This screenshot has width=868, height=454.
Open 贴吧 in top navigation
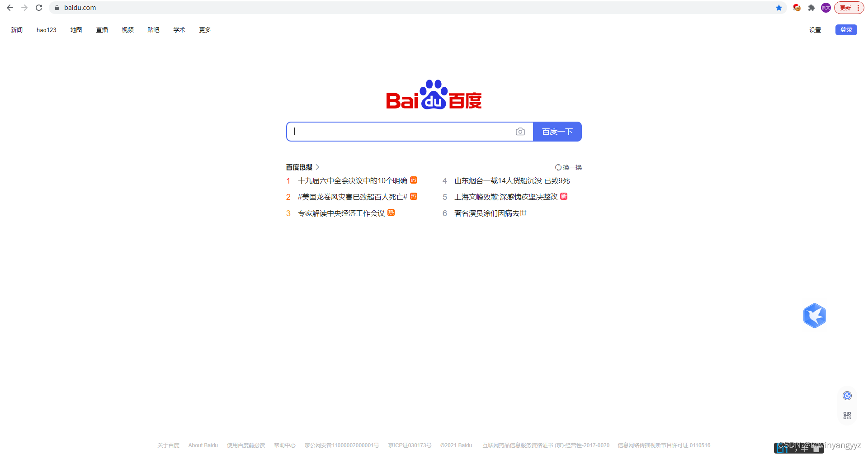pyautogui.click(x=153, y=30)
